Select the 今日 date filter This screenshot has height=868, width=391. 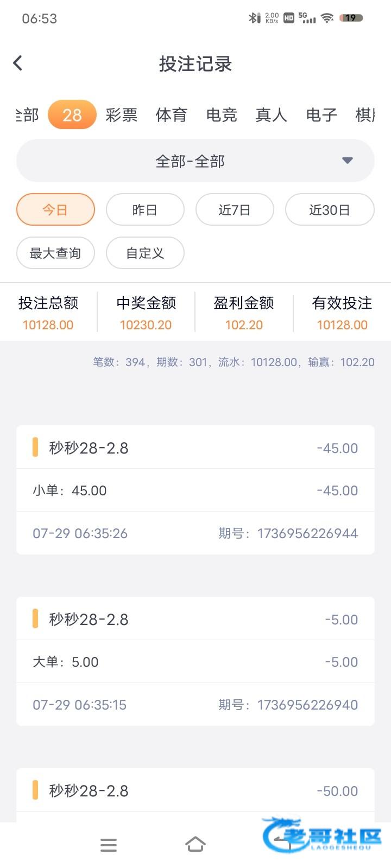[x=55, y=209]
